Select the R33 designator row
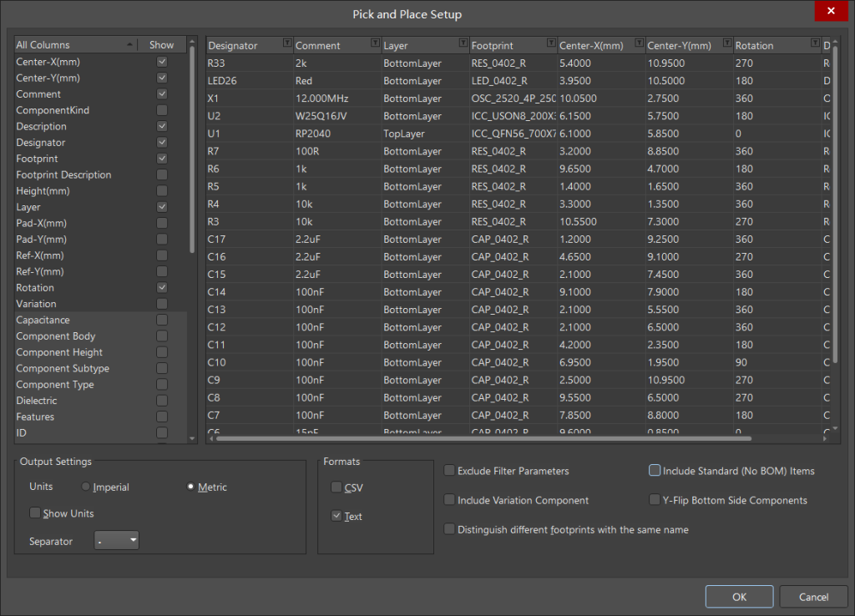 point(250,63)
